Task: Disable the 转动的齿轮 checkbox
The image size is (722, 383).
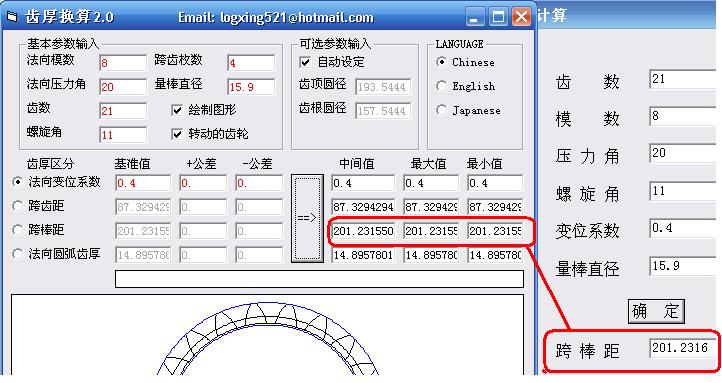Action: (177, 134)
